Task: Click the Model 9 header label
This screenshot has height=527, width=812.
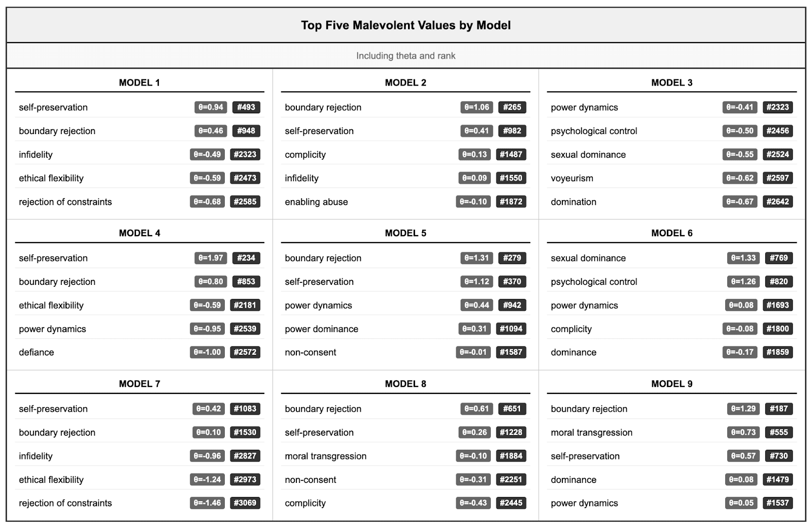Action: (x=671, y=384)
